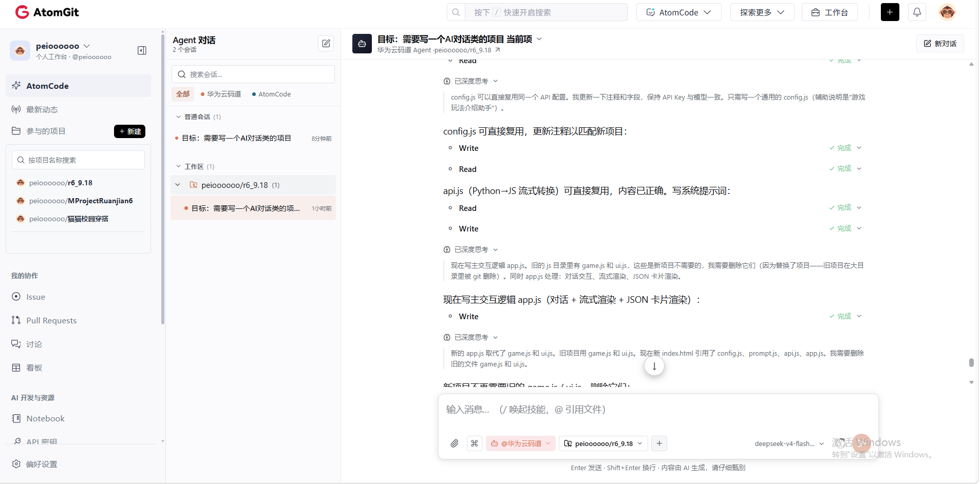Open the black plus create button

point(890,12)
